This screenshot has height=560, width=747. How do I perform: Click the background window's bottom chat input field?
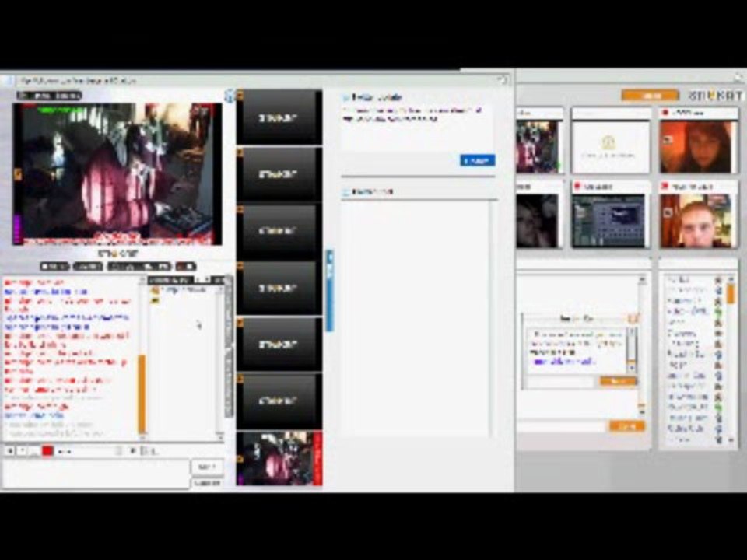[x=561, y=425]
